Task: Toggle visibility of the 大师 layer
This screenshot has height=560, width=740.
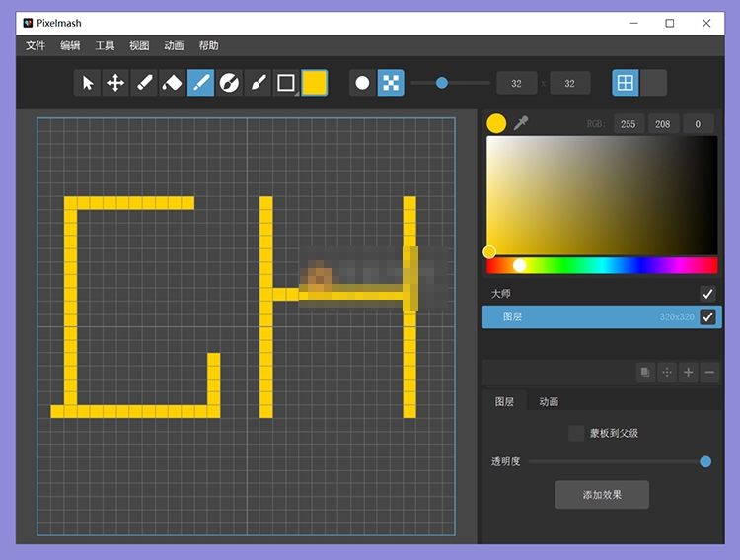Action: point(707,294)
